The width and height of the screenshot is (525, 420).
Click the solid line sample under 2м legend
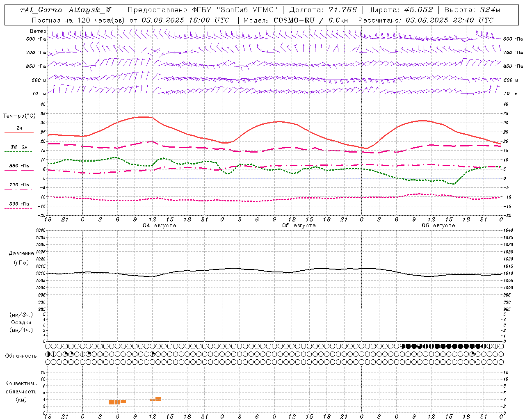click(x=19, y=132)
